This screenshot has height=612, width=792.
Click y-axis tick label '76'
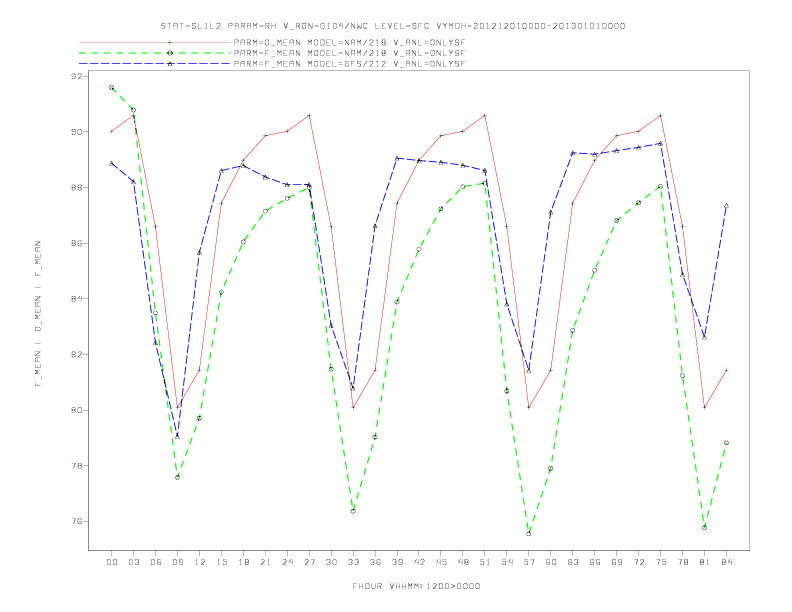[76, 521]
